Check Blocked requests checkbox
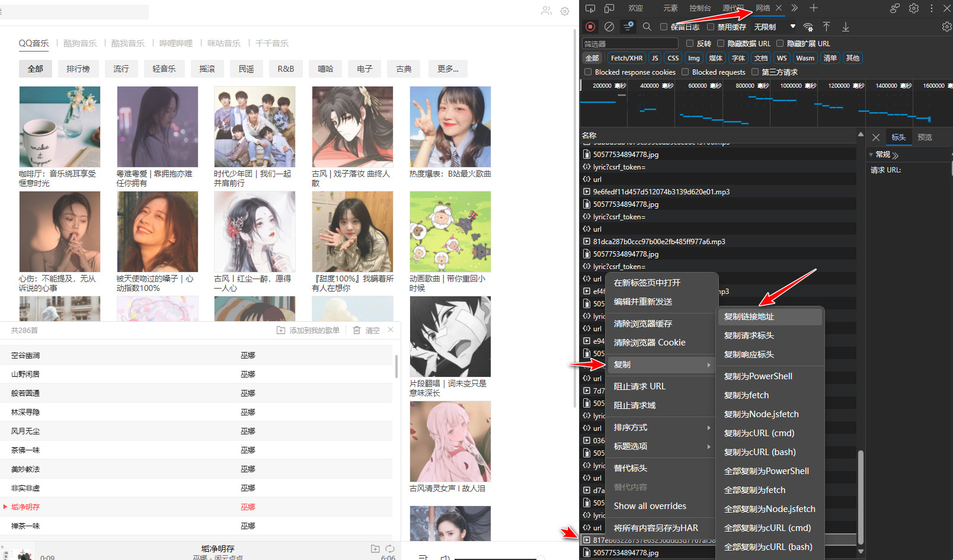This screenshot has width=953, height=560. (x=685, y=72)
